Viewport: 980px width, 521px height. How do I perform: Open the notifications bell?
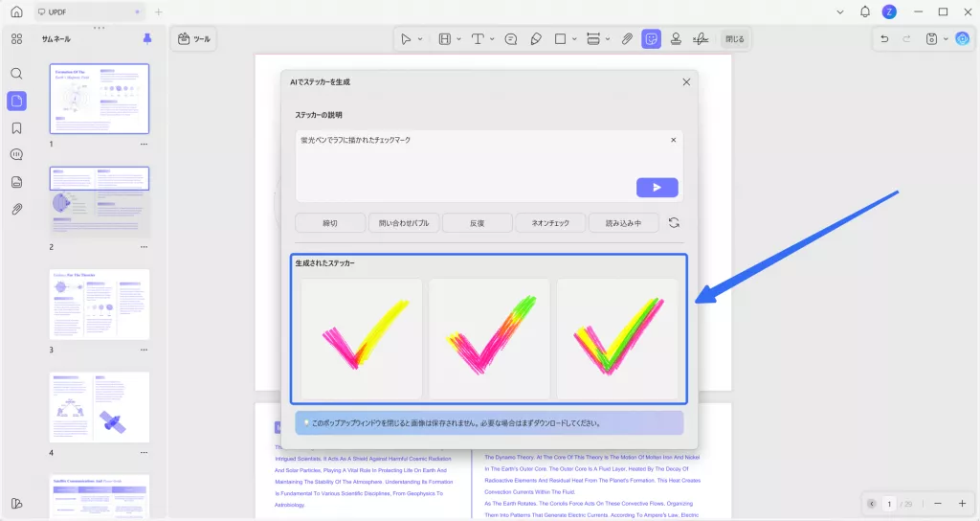(865, 11)
